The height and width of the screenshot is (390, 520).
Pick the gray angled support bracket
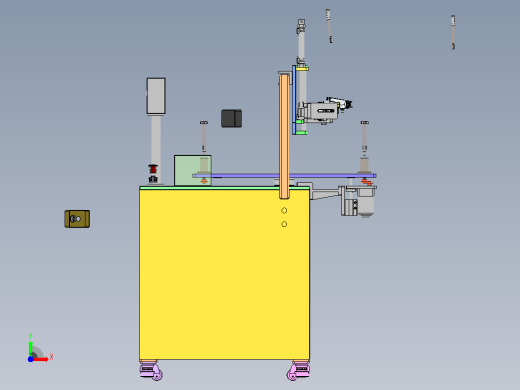[x=325, y=194]
